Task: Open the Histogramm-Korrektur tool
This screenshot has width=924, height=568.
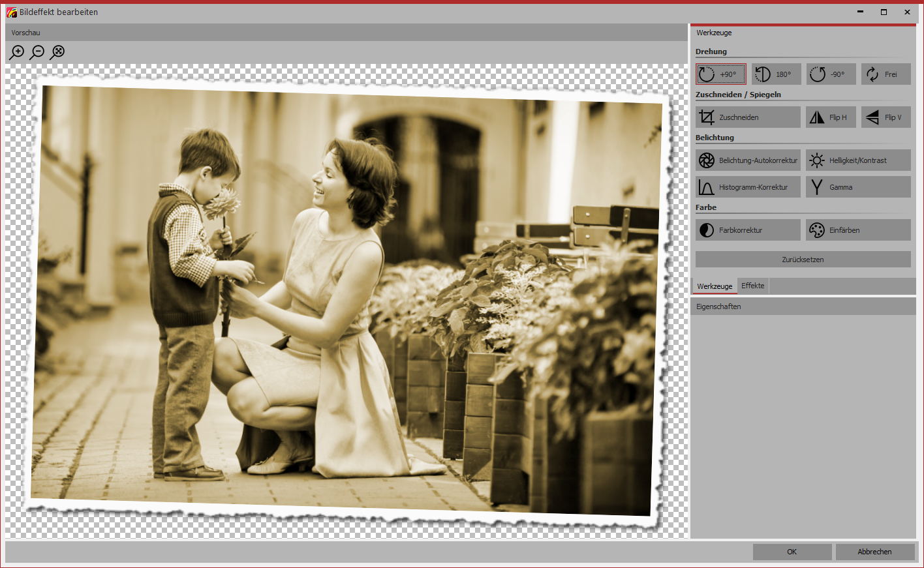Action: coord(748,187)
